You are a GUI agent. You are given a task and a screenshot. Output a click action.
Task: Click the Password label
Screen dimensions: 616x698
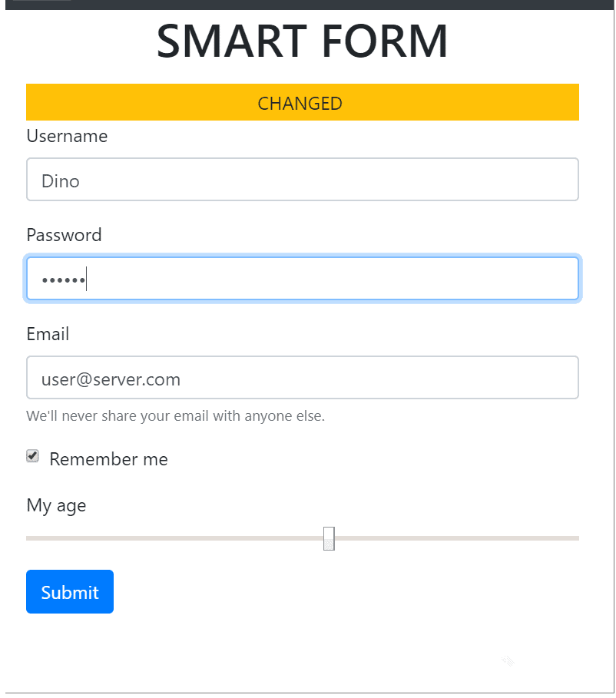(x=65, y=235)
